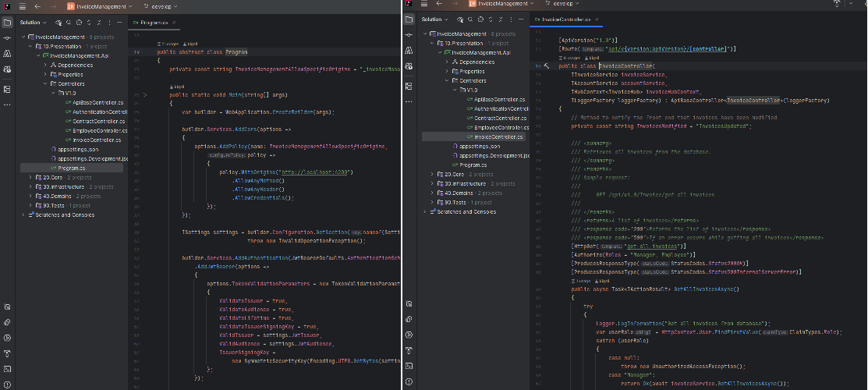This screenshot has height=390, width=868.
Task: Open InvoiceManagement project dropdown in left window
Action: click(x=100, y=6)
